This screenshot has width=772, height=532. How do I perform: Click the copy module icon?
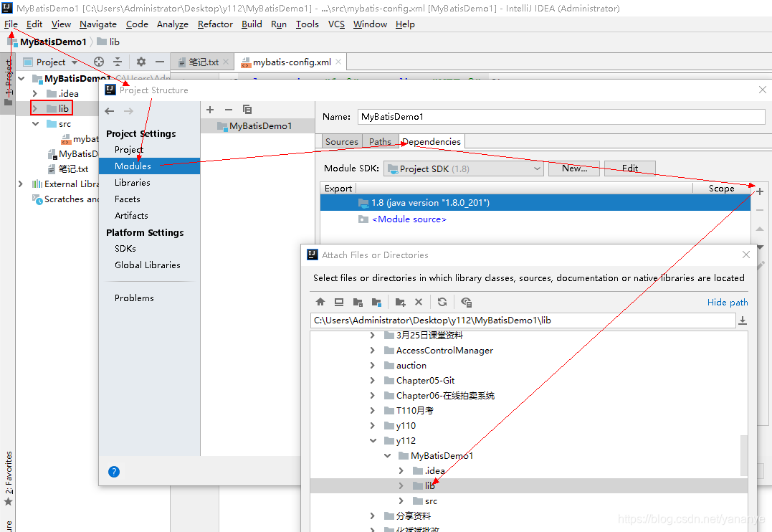[247, 110]
